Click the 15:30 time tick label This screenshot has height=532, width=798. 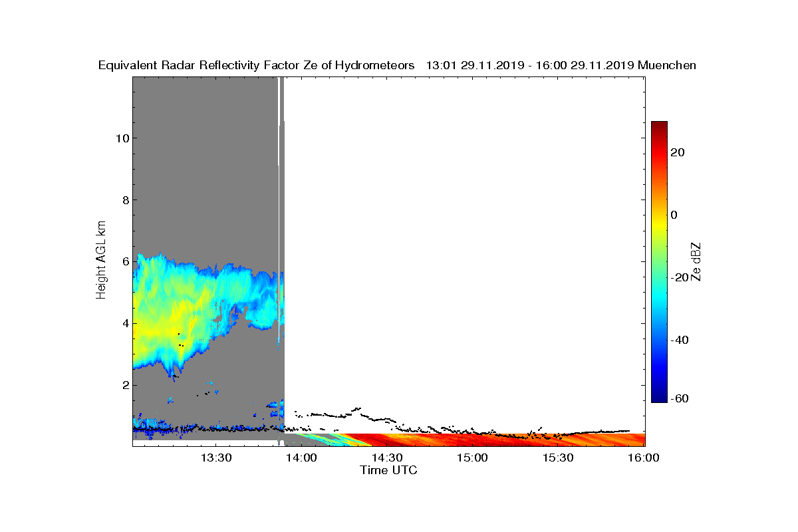[559, 458]
